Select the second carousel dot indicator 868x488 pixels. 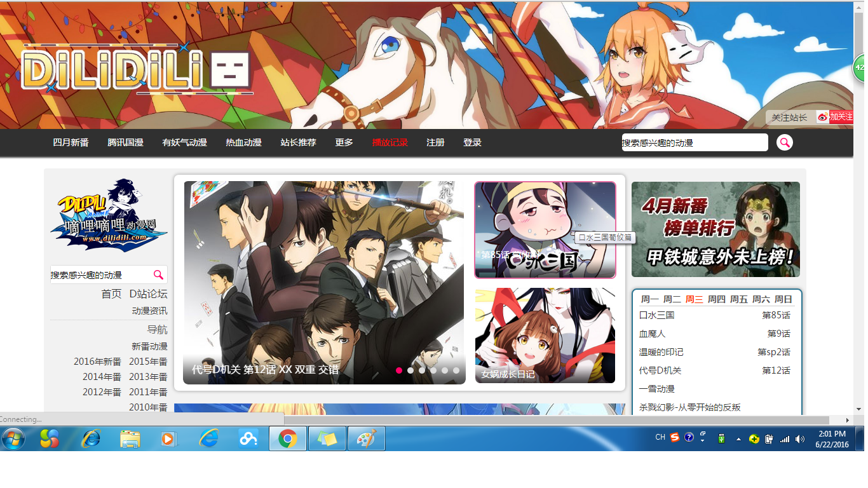[x=410, y=370]
